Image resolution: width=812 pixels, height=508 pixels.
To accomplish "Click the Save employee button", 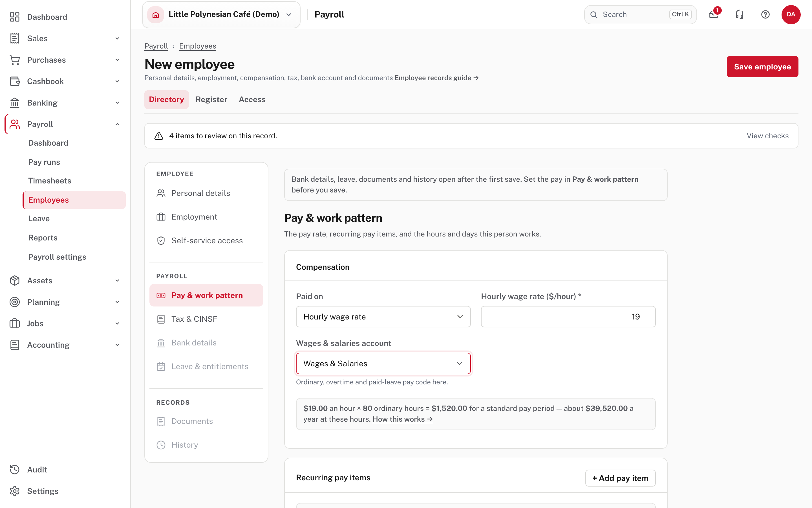I will click(762, 67).
